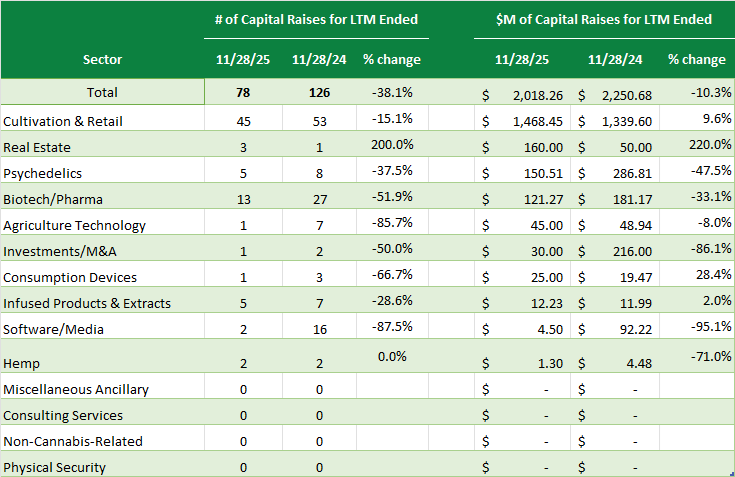Screen dimensions: 735x477
Task: Select the Consulting Services sector cell
Action: [63, 415]
